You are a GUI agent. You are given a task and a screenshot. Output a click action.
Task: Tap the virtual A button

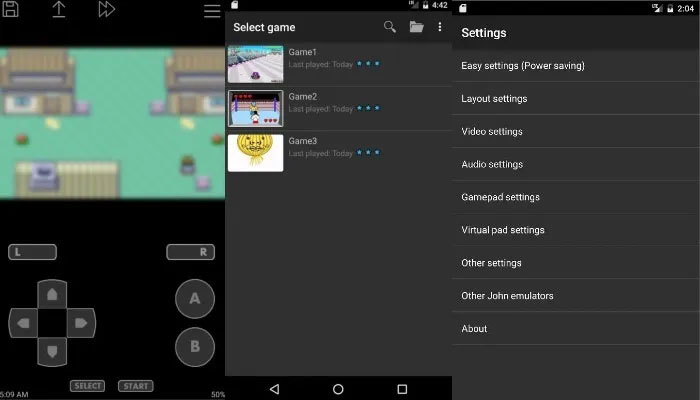[x=195, y=299]
